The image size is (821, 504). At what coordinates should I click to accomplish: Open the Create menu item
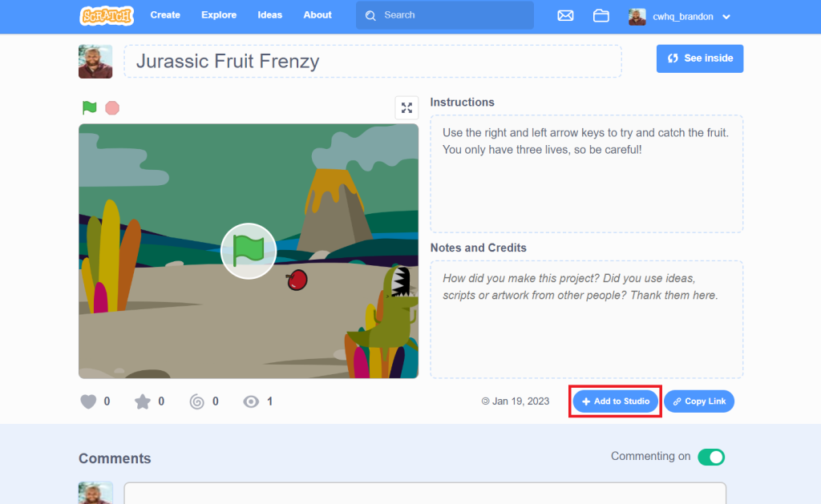[x=165, y=15]
